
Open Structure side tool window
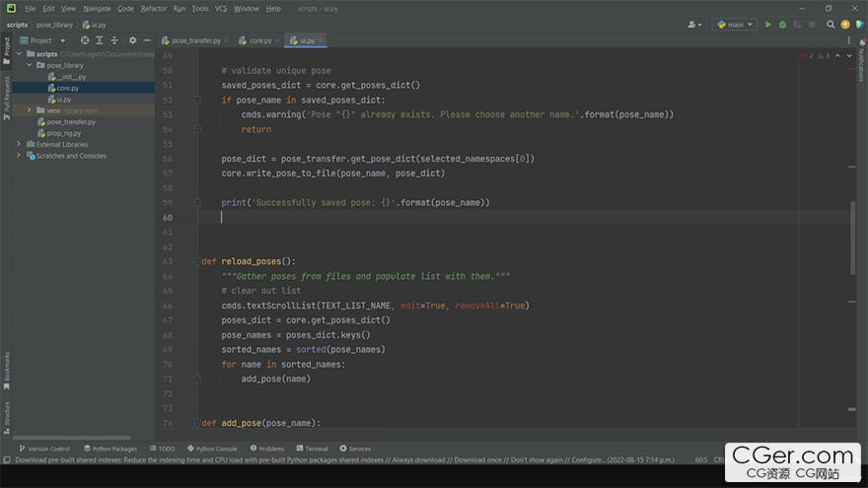coord(7,418)
